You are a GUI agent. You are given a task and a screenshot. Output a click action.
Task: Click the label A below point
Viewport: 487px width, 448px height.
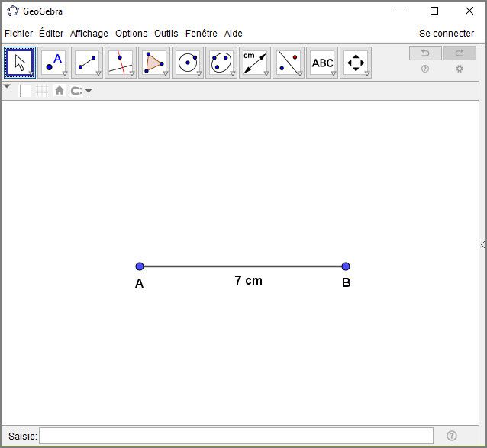pyautogui.click(x=139, y=283)
